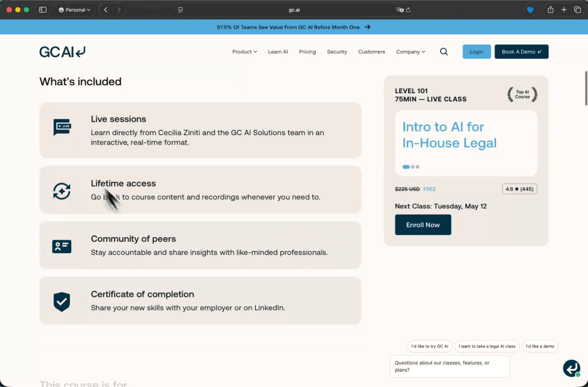The width and height of the screenshot is (588, 387).
Task: Click the chat question input field
Action: click(450, 366)
